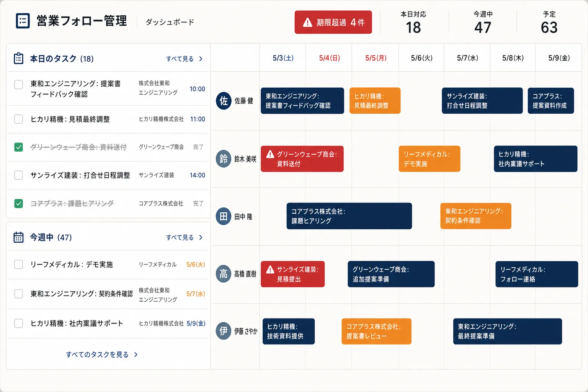Click the すべてのタスクを見る link

click(x=97, y=354)
